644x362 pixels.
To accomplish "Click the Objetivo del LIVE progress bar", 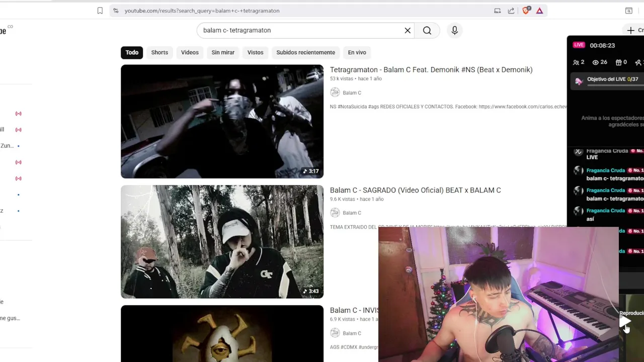I will pyautogui.click(x=615, y=85).
